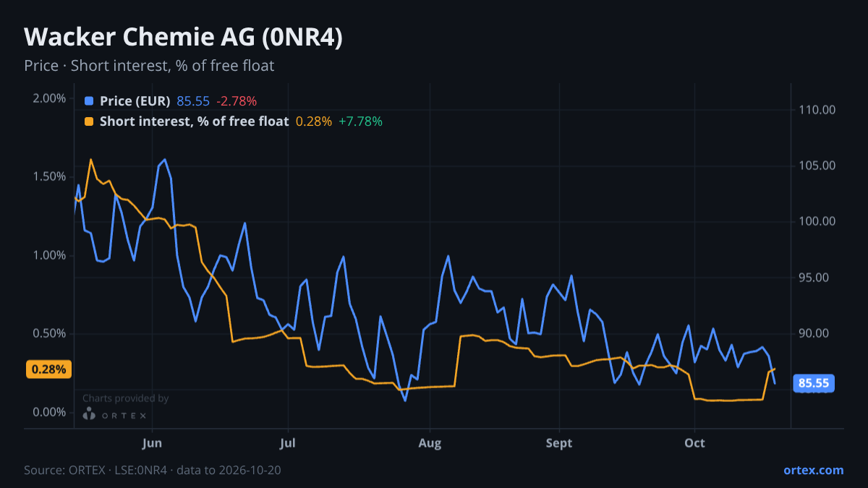
Task: Click the +7.78% short interest change value
Action: 360,121
